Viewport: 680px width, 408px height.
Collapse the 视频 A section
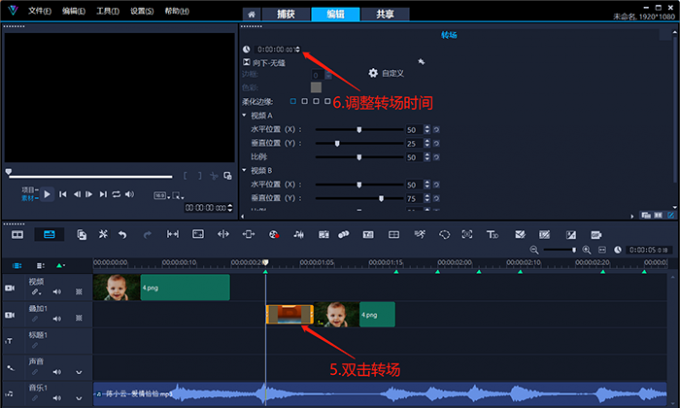tap(245, 115)
